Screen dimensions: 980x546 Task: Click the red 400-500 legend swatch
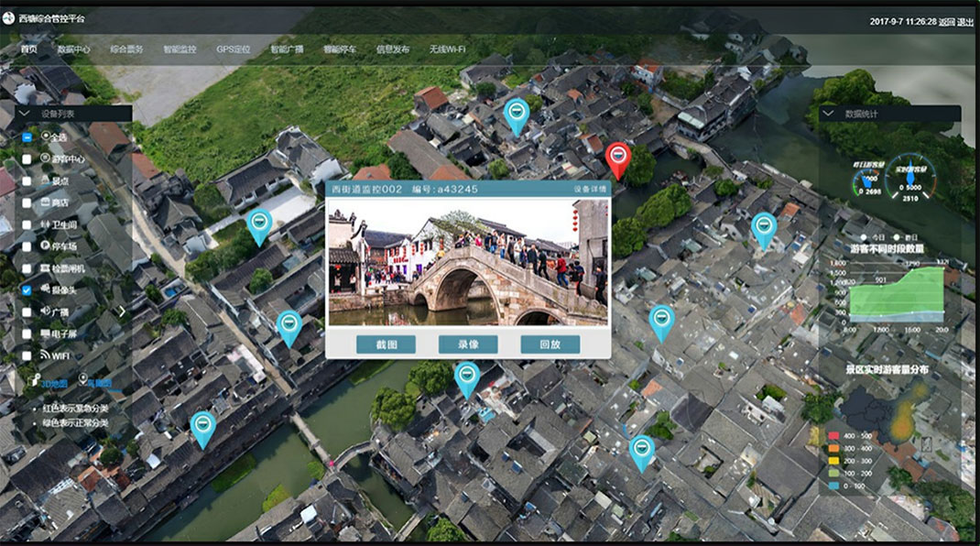coord(833,436)
